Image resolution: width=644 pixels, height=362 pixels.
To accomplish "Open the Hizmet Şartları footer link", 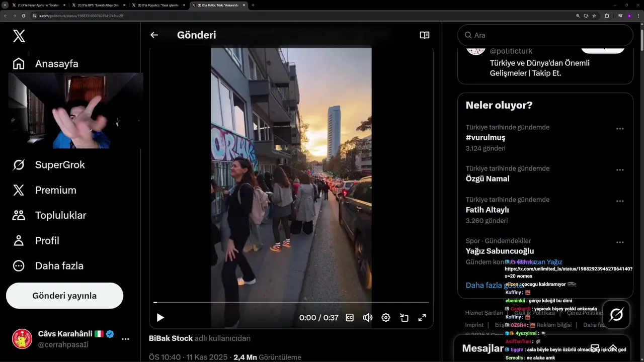I will 485,313.
